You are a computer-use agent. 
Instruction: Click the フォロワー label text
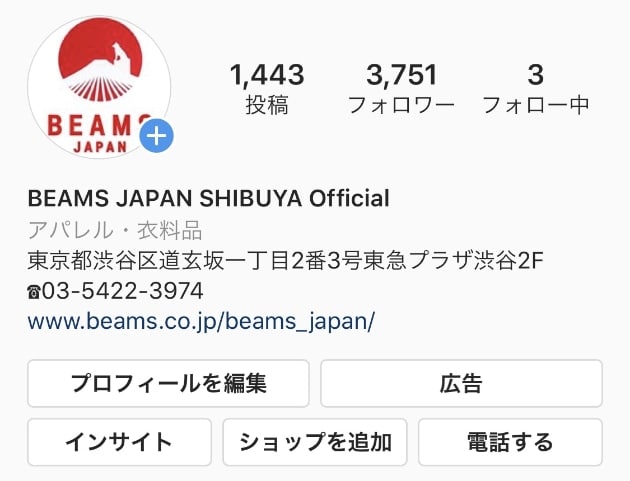pyautogui.click(x=401, y=105)
